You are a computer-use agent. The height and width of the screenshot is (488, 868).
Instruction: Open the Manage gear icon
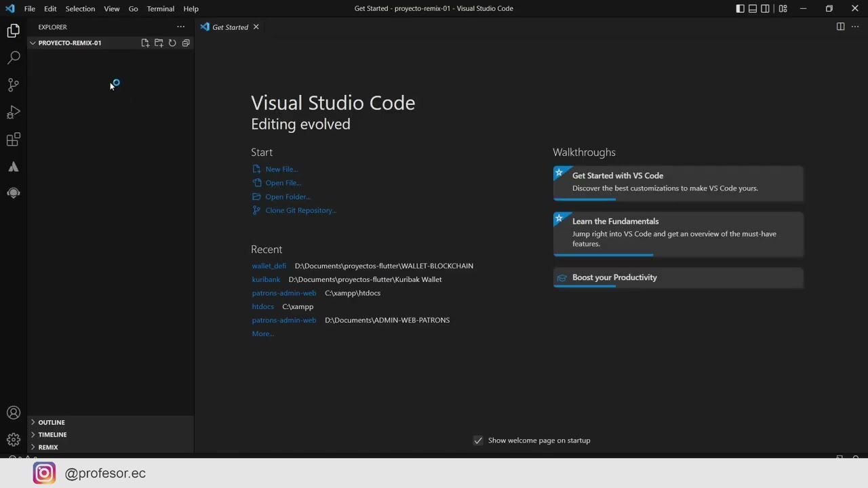tap(14, 440)
